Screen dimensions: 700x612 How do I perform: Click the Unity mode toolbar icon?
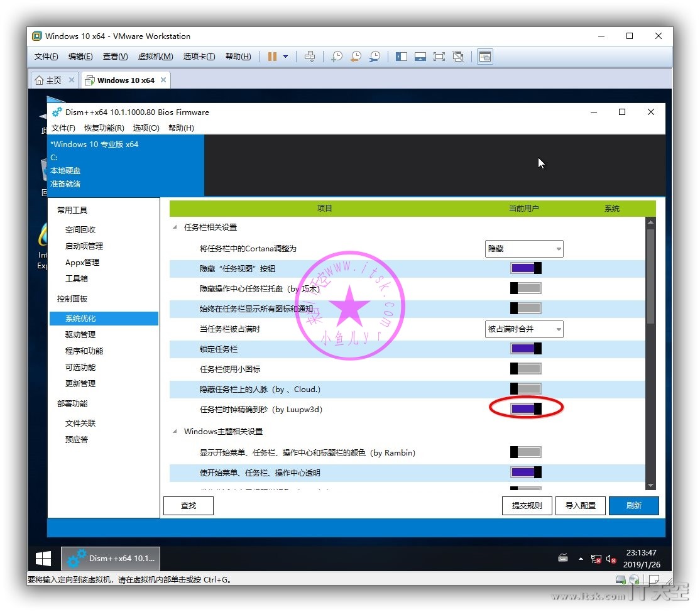pyautogui.click(x=458, y=57)
